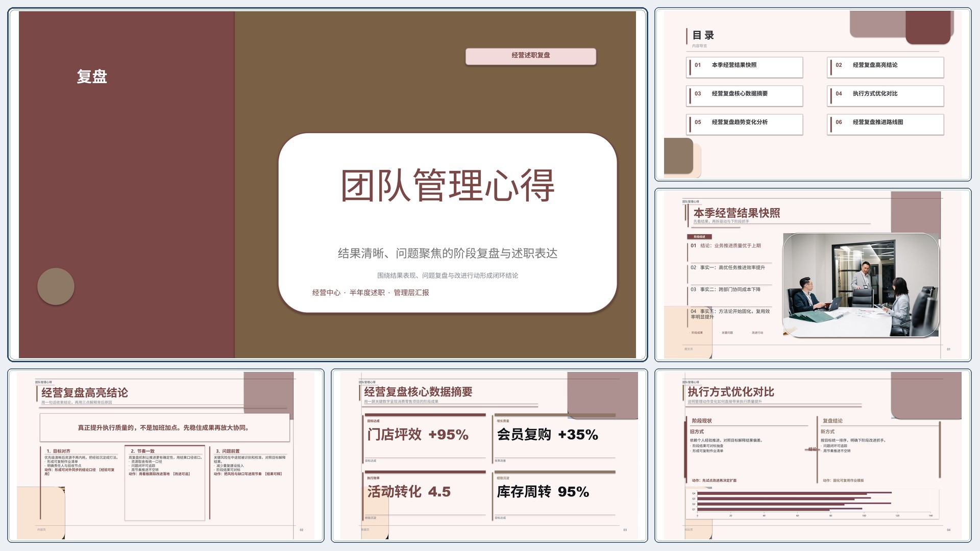Click the 会员复购 +35% metric

pyautogui.click(x=547, y=435)
